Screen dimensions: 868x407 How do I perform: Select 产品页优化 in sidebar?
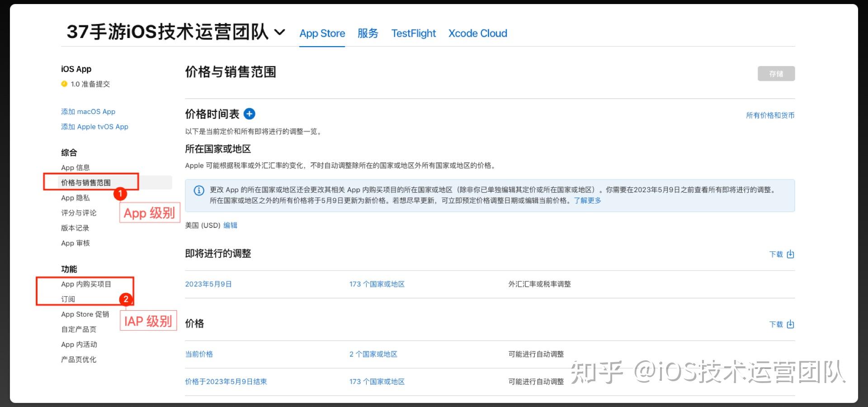[79, 360]
